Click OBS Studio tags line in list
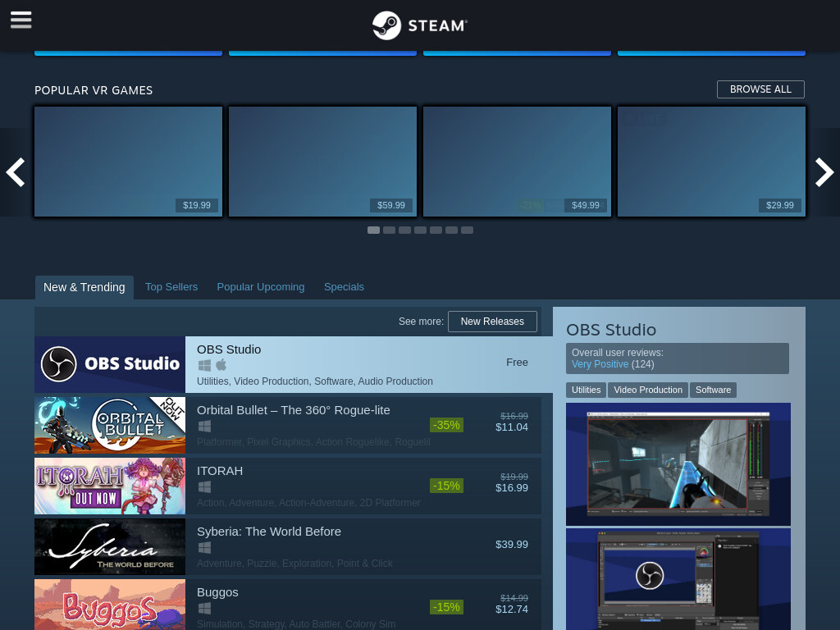The height and width of the screenshot is (630, 840). [x=314, y=381]
